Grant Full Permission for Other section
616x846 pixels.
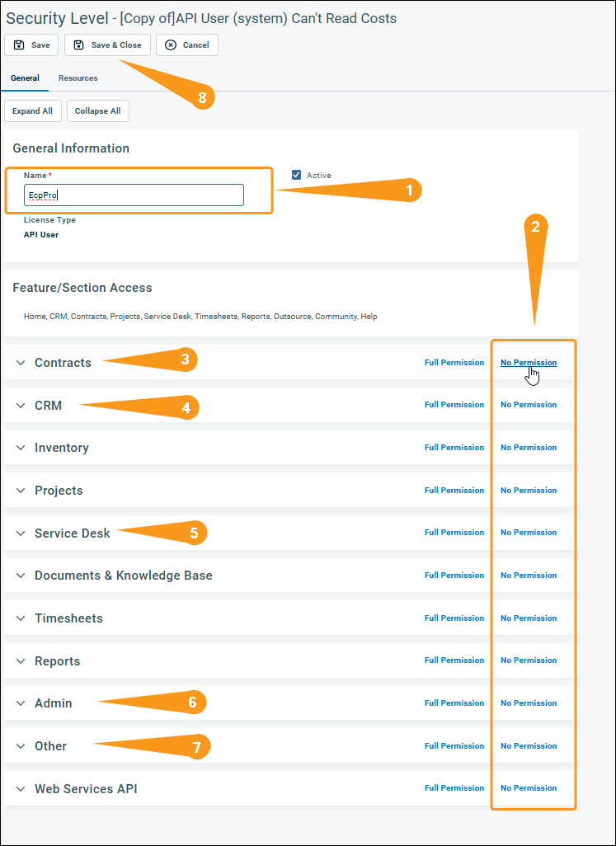tap(454, 746)
